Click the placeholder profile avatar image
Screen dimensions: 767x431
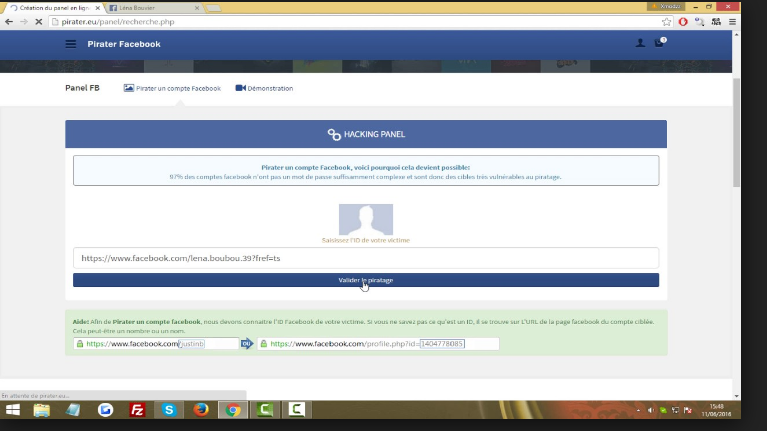coord(366,220)
